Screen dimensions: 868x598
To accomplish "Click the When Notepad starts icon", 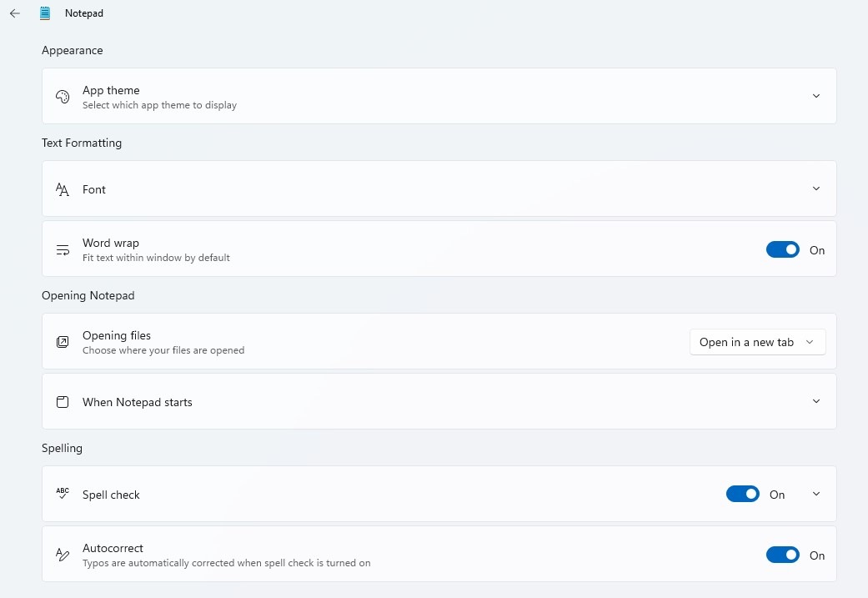I will pos(62,401).
